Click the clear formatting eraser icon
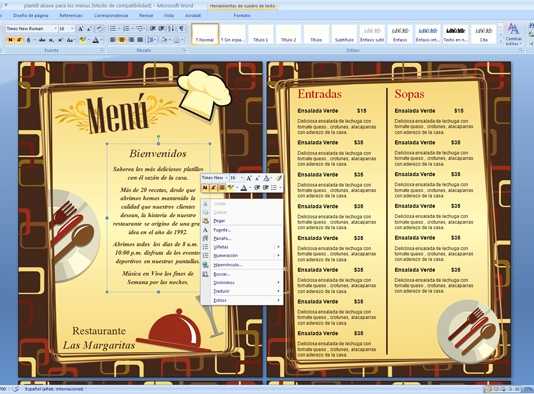 99,29
